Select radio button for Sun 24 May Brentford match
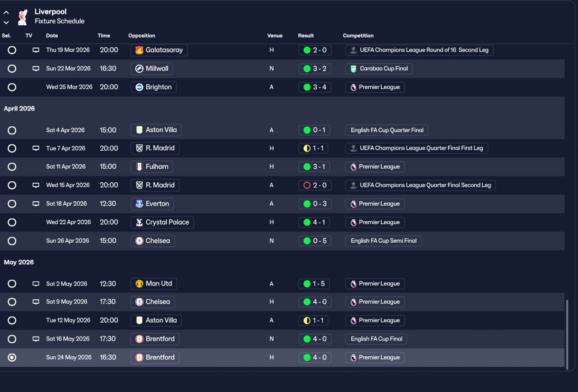The image size is (578, 392). [12, 357]
